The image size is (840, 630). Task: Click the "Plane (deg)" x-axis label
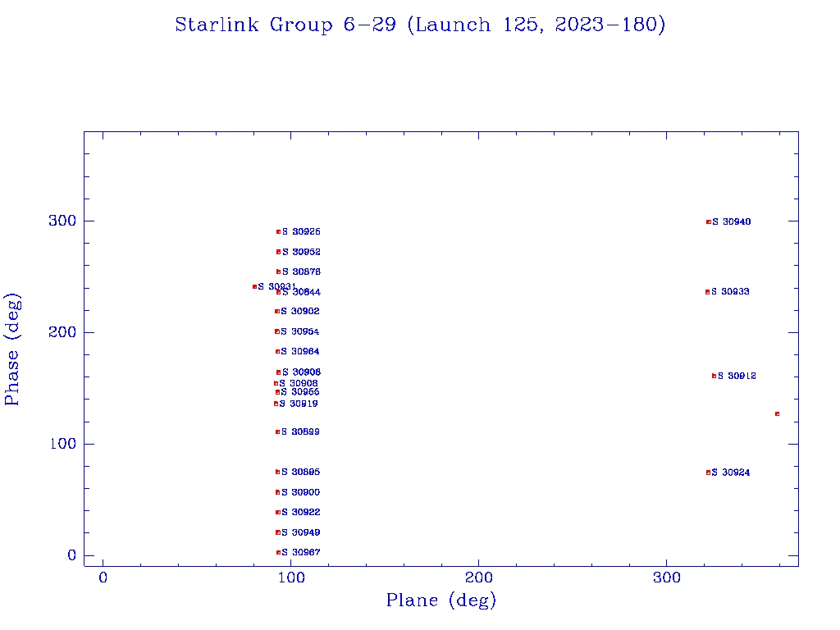coord(441,601)
